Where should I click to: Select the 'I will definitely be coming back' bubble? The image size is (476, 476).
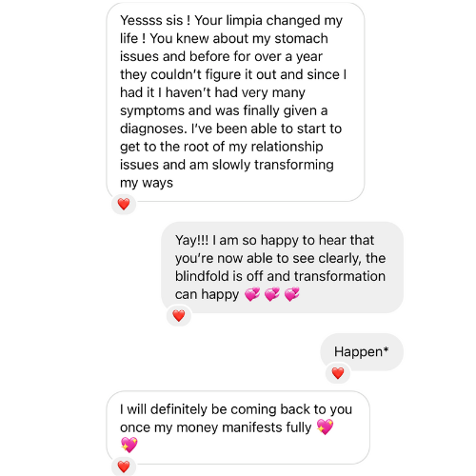click(x=238, y=427)
